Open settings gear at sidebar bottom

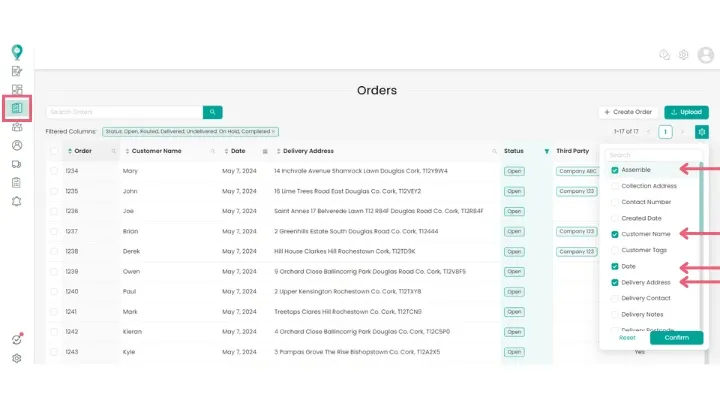coord(17,358)
